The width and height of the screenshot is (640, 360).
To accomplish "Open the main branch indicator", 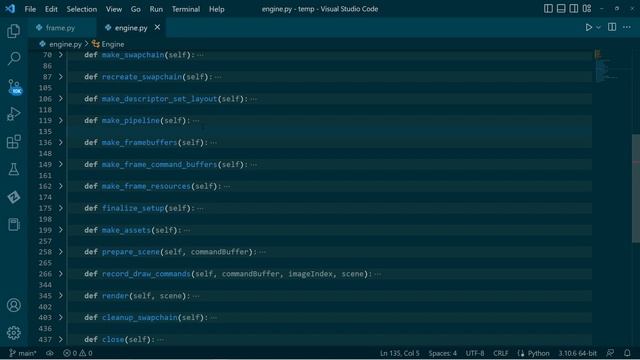I will click(x=22, y=353).
